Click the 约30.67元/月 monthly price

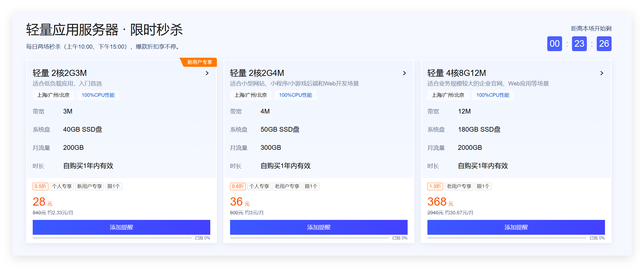tap(459, 213)
